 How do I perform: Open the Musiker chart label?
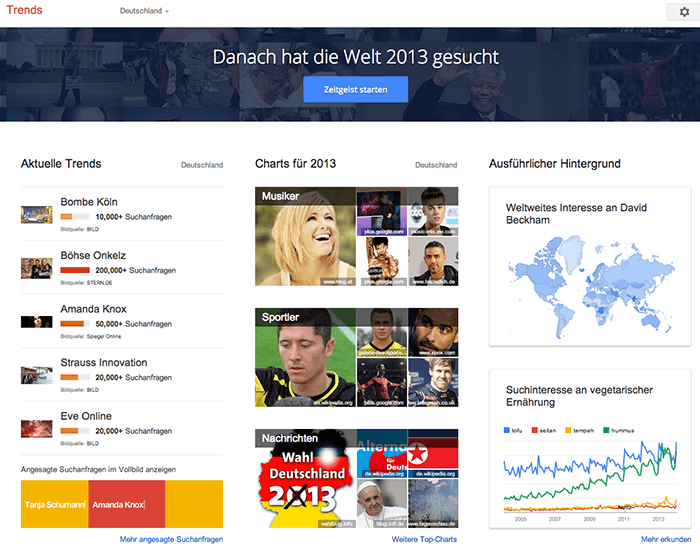(280, 196)
